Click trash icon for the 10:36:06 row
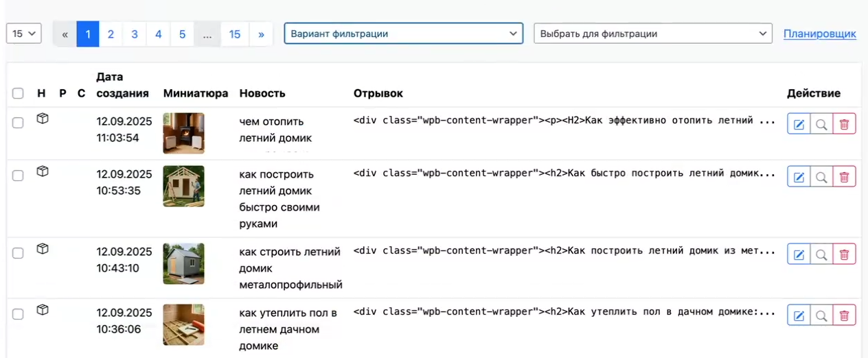Screen dimensions: 868x358 (844, 315)
